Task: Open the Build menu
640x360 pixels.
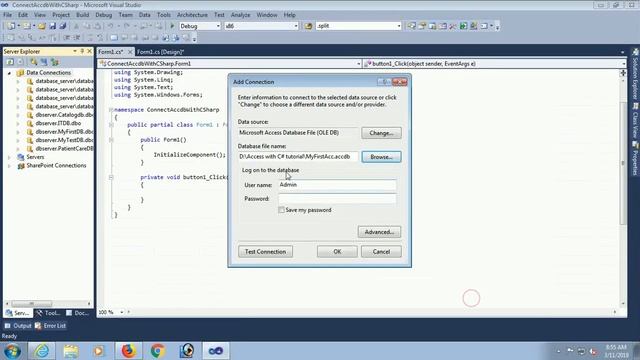Action: coord(82,15)
